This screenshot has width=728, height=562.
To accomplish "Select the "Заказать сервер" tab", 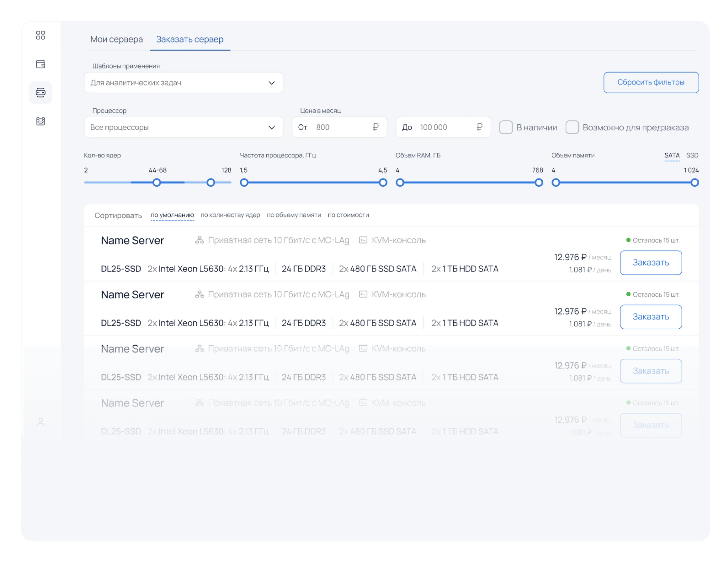I will pyautogui.click(x=190, y=39).
